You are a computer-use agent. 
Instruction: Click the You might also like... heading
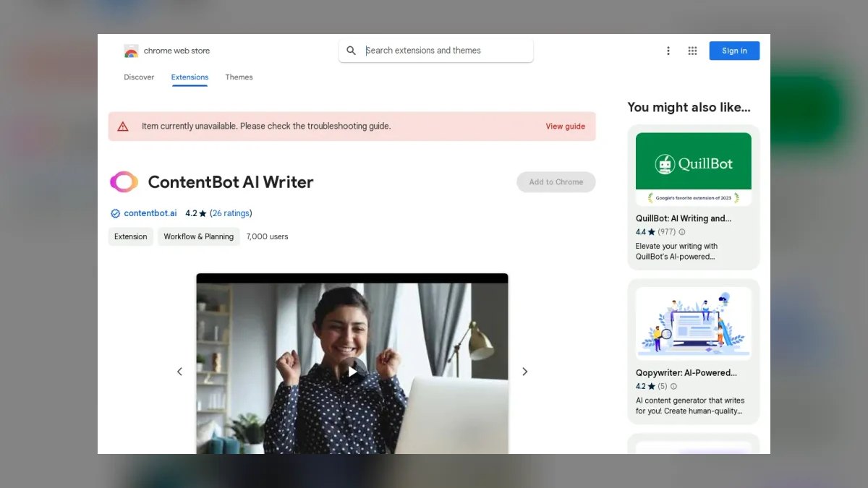coord(689,107)
